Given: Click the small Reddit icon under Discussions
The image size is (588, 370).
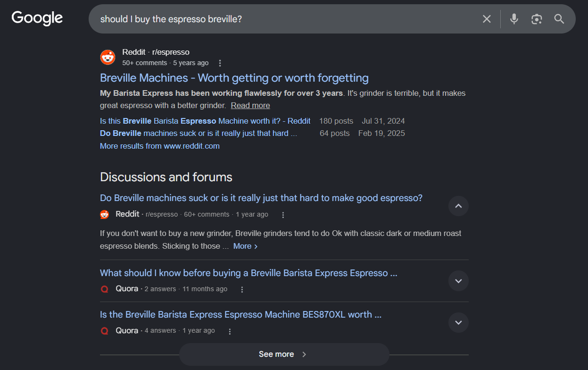Looking at the screenshot, I should click(x=105, y=215).
